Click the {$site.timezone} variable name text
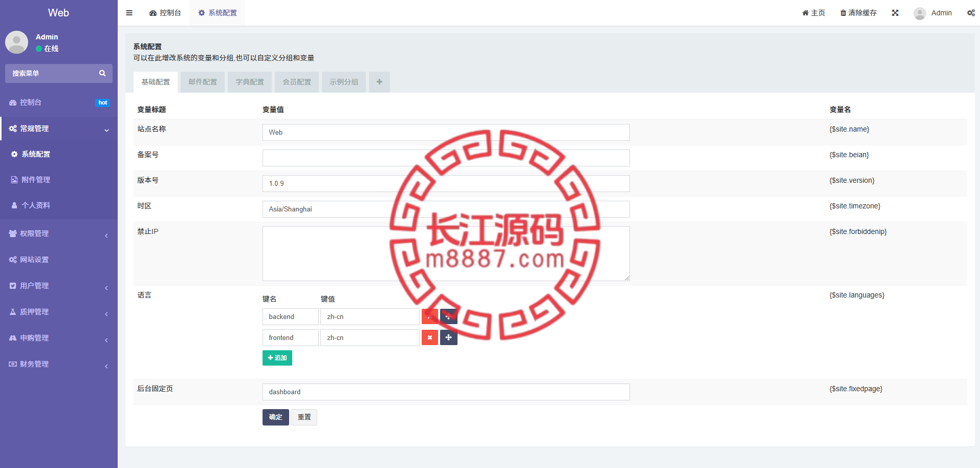The image size is (980, 468). 855,206
